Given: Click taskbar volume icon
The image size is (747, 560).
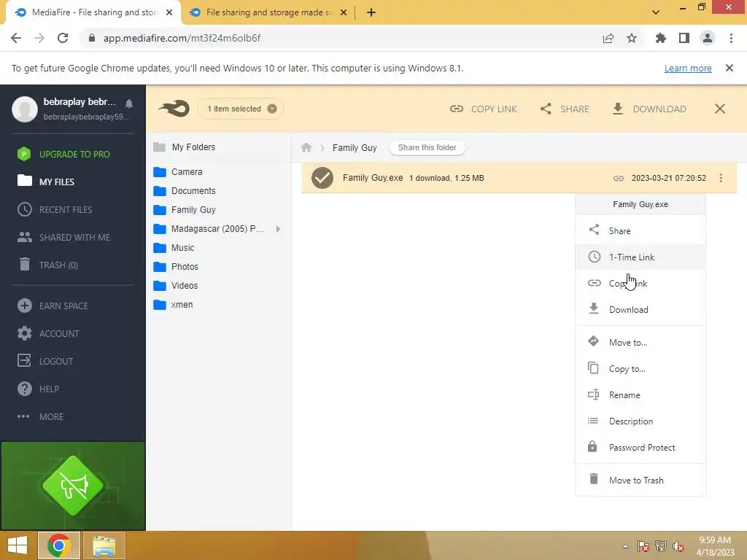Looking at the screenshot, I should tap(678, 546).
